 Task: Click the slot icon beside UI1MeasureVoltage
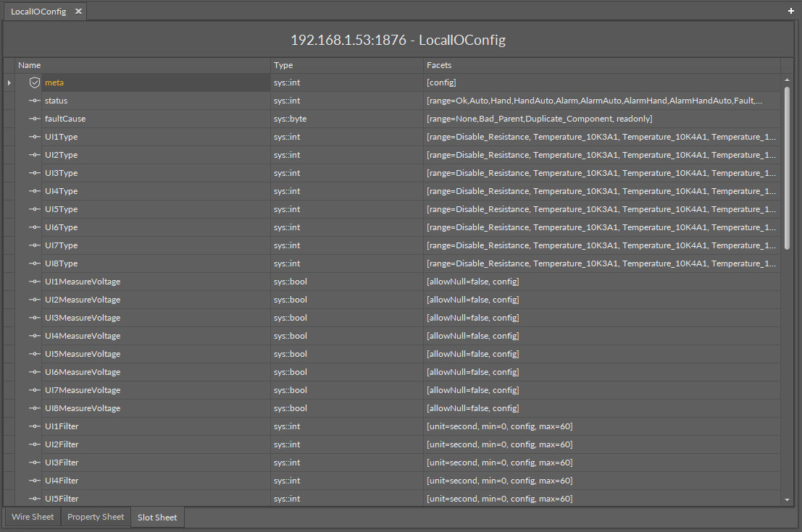tap(35, 282)
